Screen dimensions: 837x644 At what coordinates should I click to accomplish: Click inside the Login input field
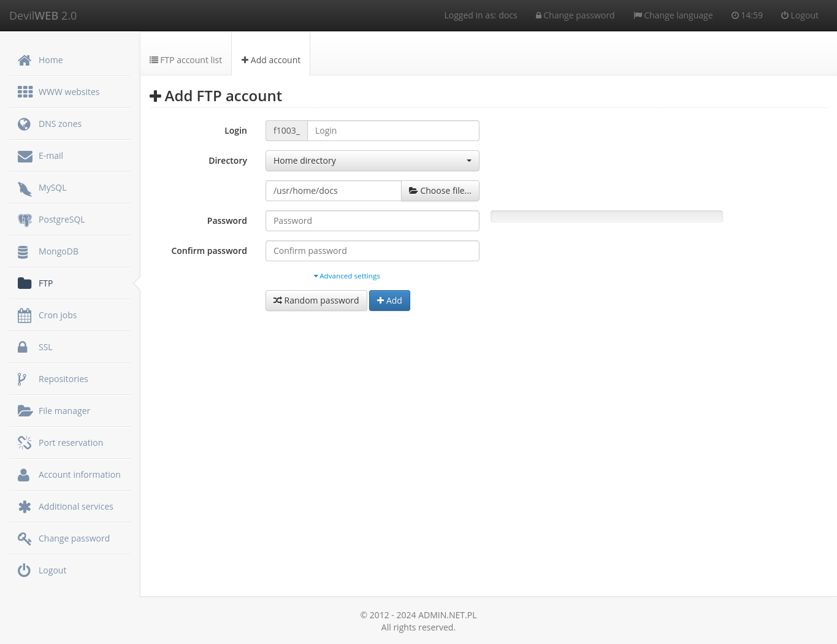393,130
